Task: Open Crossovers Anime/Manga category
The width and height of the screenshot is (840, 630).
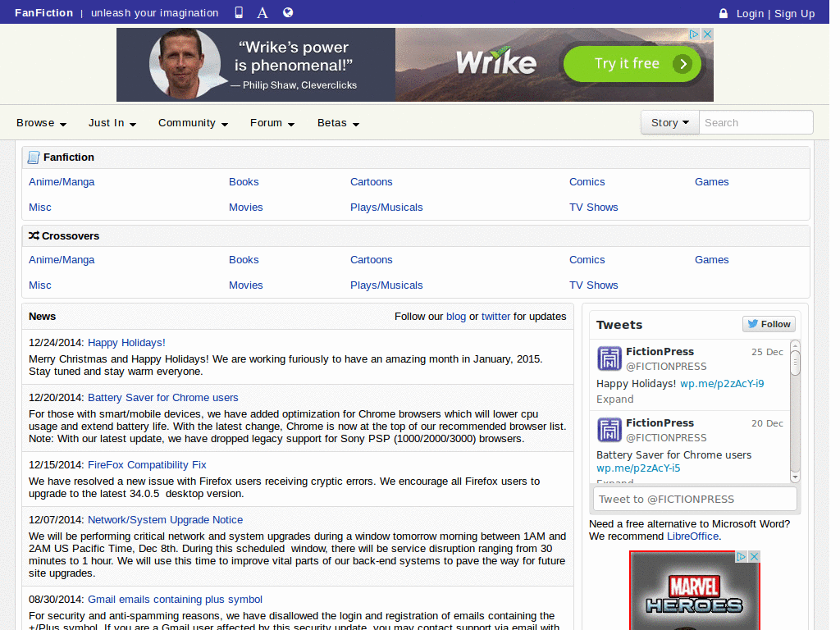Action: 62,260
